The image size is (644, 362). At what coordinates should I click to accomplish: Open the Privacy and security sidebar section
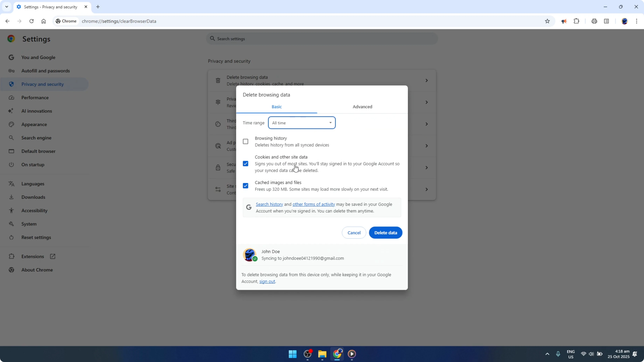point(43,84)
